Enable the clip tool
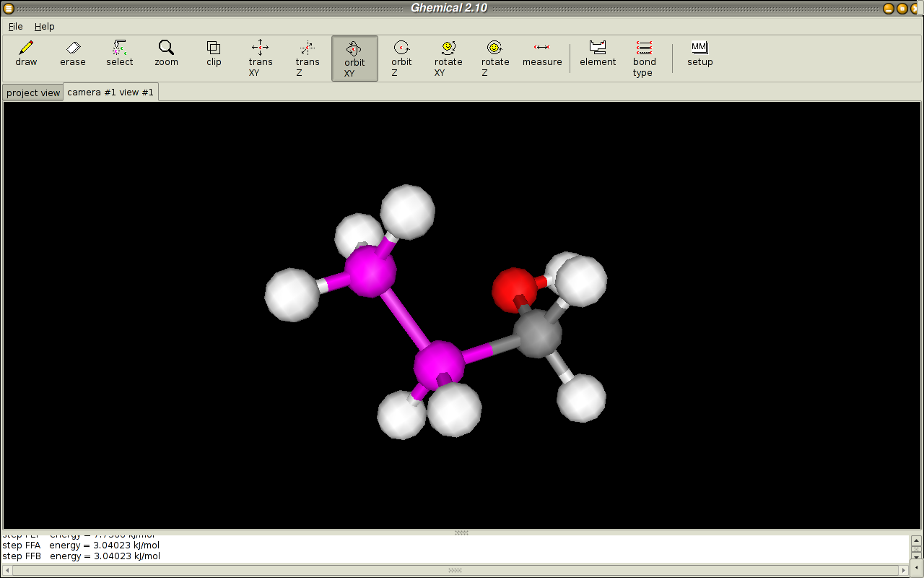Image resolution: width=924 pixels, height=578 pixels. click(x=214, y=54)
